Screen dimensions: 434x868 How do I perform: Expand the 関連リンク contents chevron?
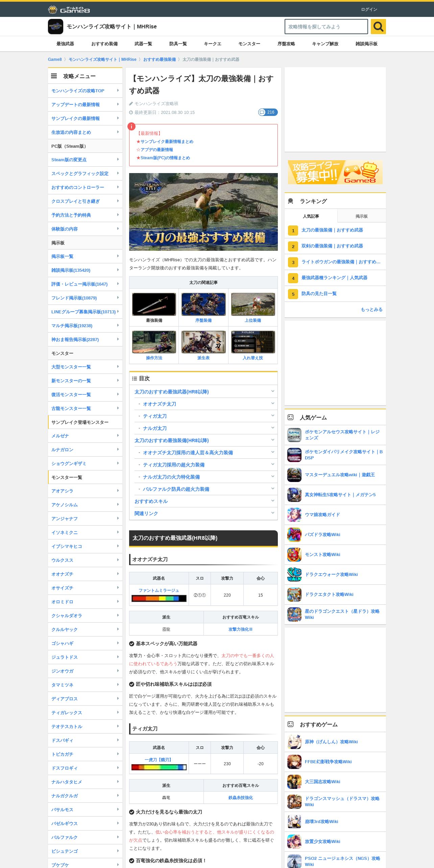[x=272, y=513]
